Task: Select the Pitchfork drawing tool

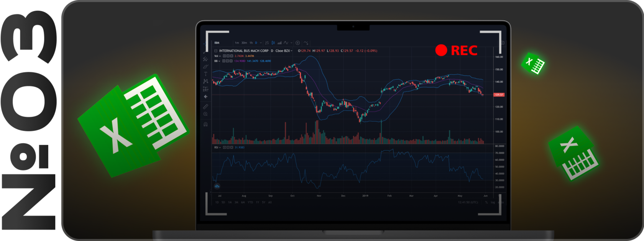Action: [205, 59]
